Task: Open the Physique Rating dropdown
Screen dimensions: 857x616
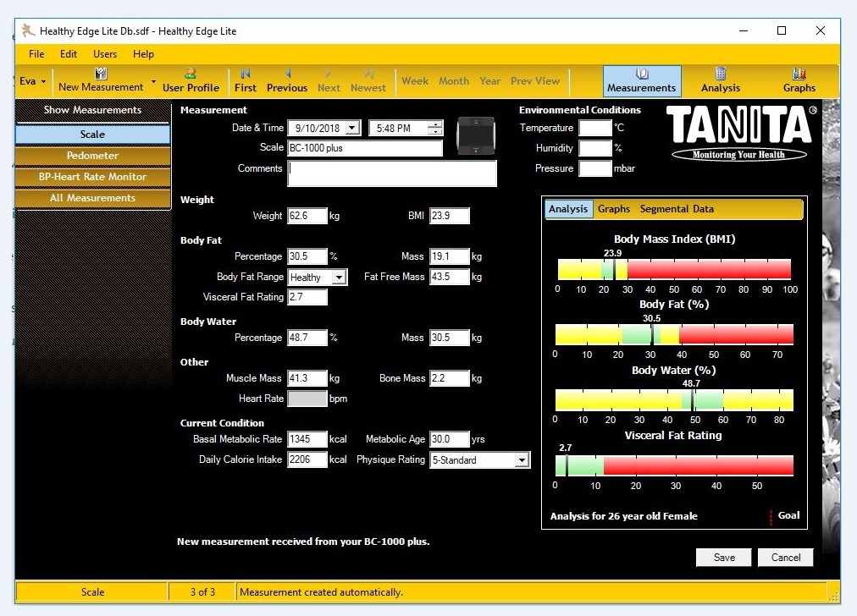Action: point(522,459)
